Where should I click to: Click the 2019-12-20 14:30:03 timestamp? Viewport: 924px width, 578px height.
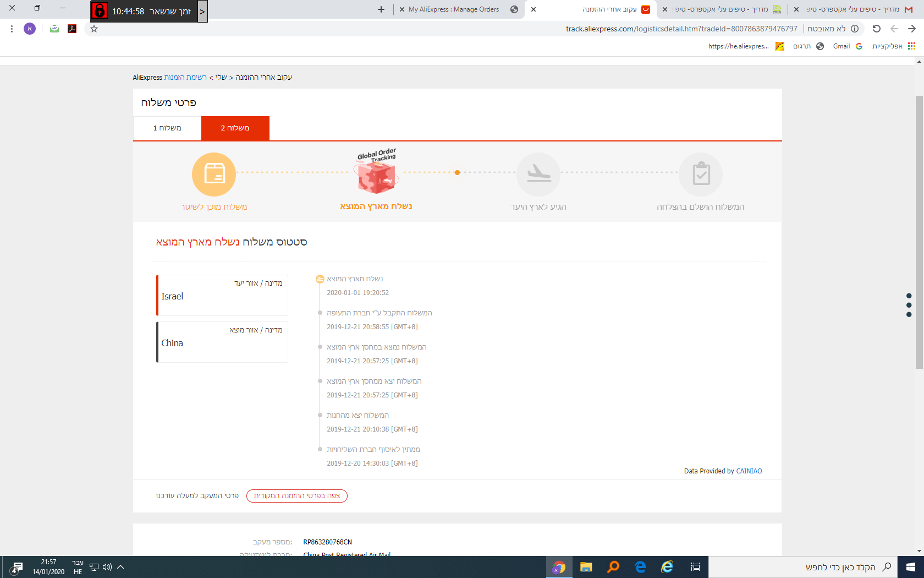[x=372, y=464]
